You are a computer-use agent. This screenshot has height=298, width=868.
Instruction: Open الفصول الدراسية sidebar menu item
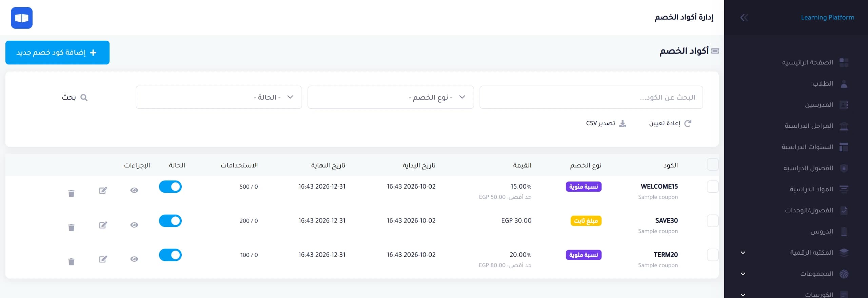pos(796,168)
